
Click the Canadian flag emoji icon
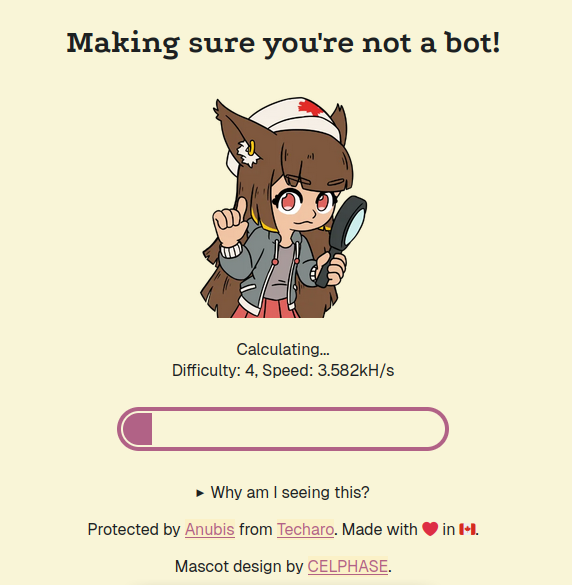pos(467,529)
